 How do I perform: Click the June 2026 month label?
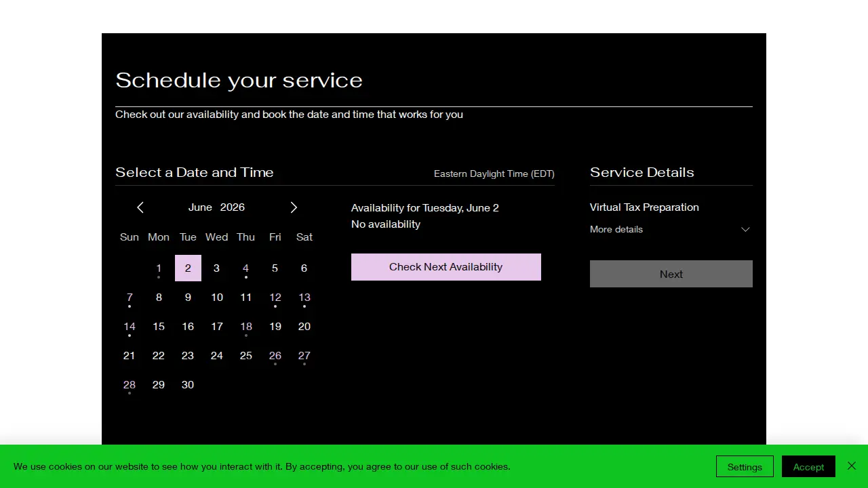(x=216, y=207)
